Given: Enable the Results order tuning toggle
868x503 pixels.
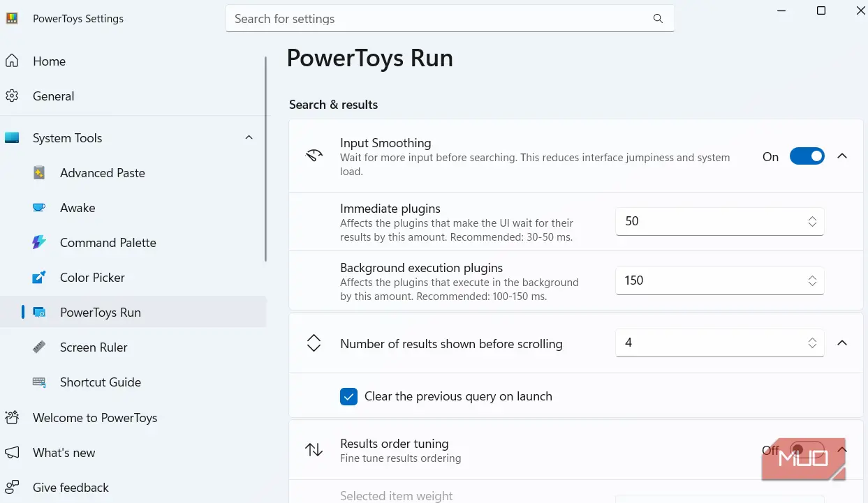Looking at the screenshot, I should pyautogui.click(x=807, y=450).
